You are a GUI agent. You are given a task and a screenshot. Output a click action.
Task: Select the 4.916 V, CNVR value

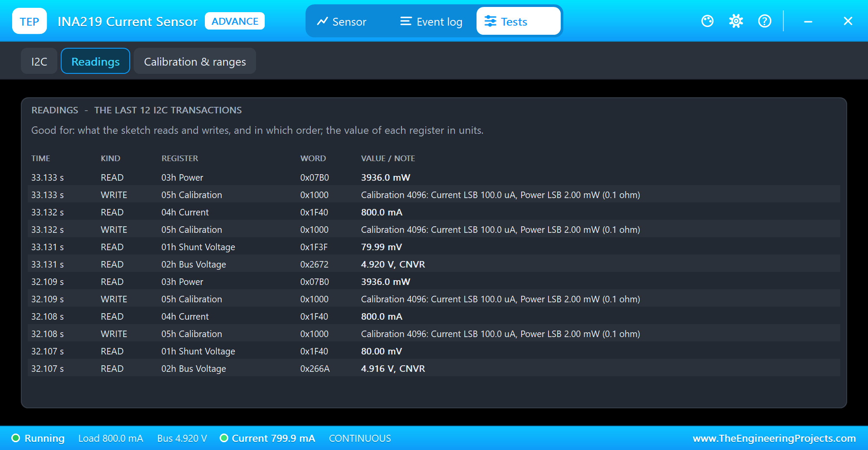393,368
